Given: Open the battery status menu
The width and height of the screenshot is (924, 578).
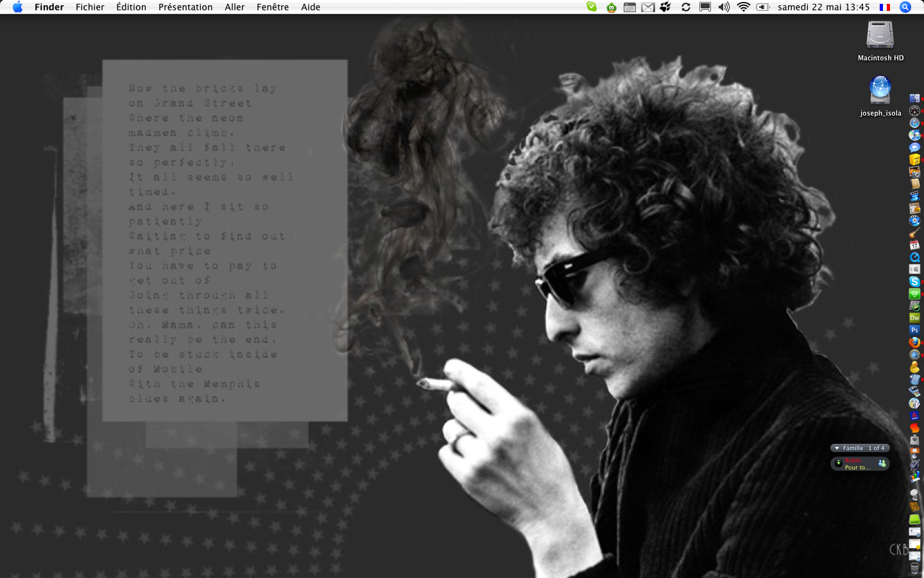Looking at the screenshot, I should [763, 7].
